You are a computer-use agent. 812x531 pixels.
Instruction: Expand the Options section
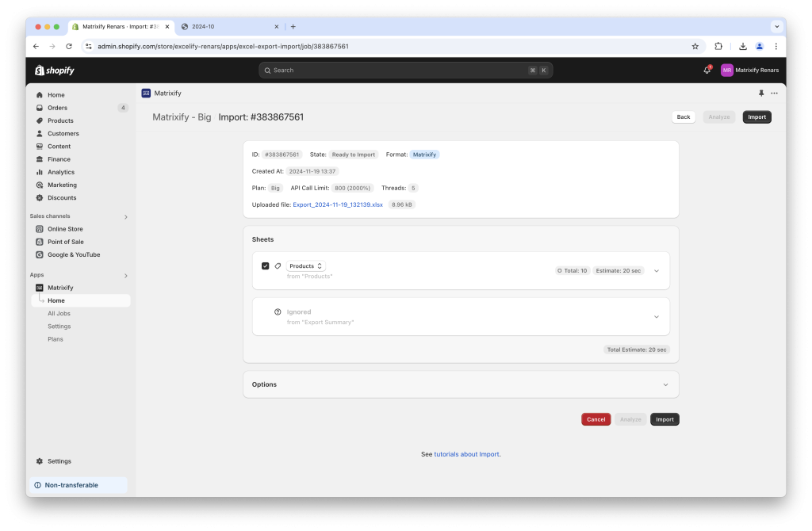tap(666, 384)
